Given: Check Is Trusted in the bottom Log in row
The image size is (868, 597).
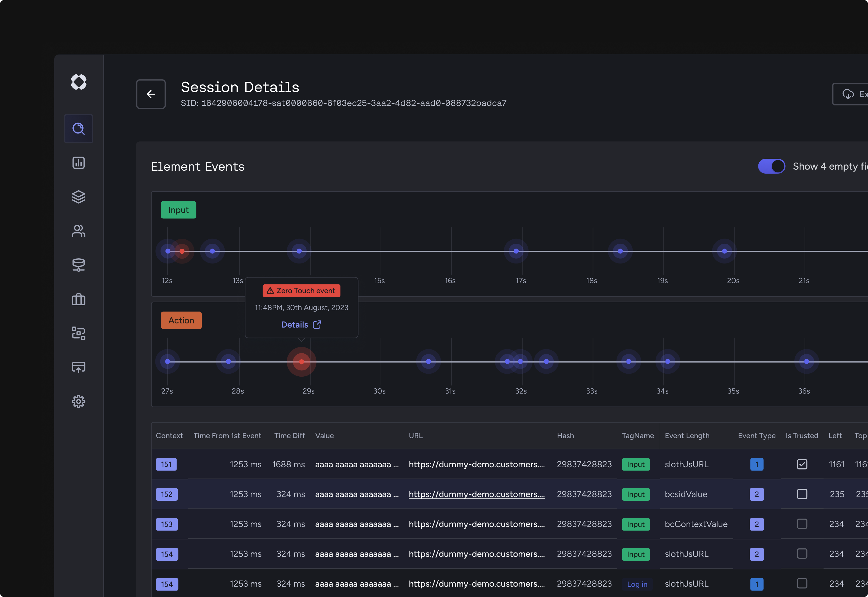Looking at the screenshot, I should click(802, 583).
